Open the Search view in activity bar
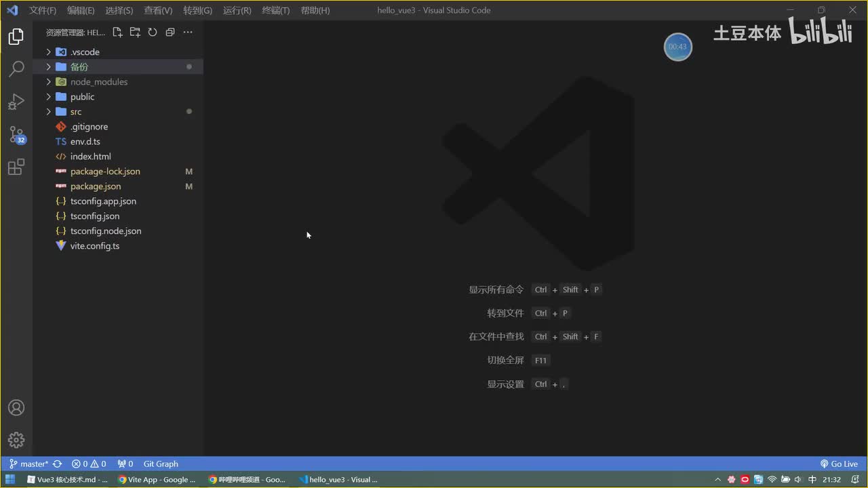 pyautogui.click(x=16, y=68)
